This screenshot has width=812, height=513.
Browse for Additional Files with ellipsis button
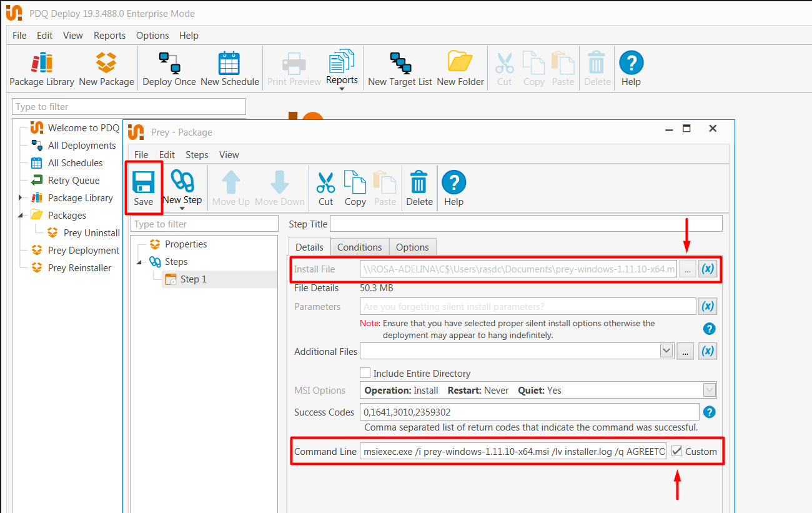point(685,351)
